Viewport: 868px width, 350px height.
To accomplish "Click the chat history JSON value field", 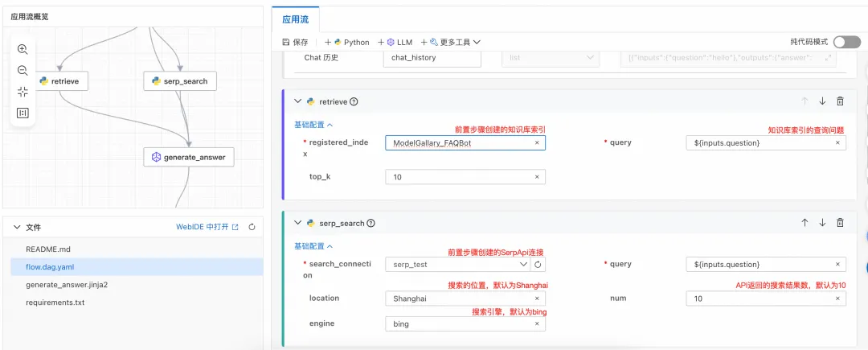I will (x=728, y=58).
